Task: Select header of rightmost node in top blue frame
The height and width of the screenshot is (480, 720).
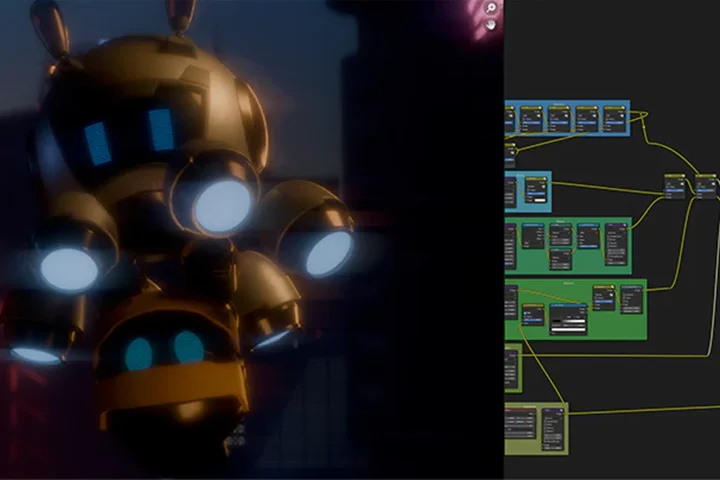Action: 615,108
